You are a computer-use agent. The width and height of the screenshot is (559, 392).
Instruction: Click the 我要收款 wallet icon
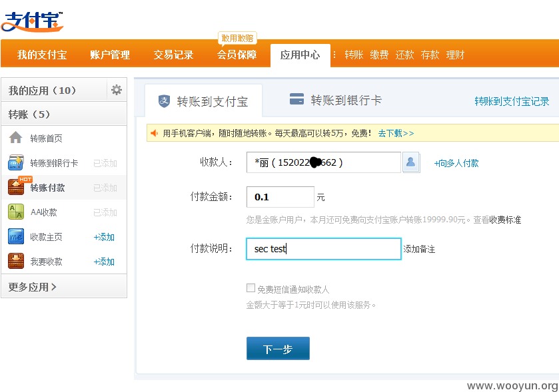tap(16, 261)
